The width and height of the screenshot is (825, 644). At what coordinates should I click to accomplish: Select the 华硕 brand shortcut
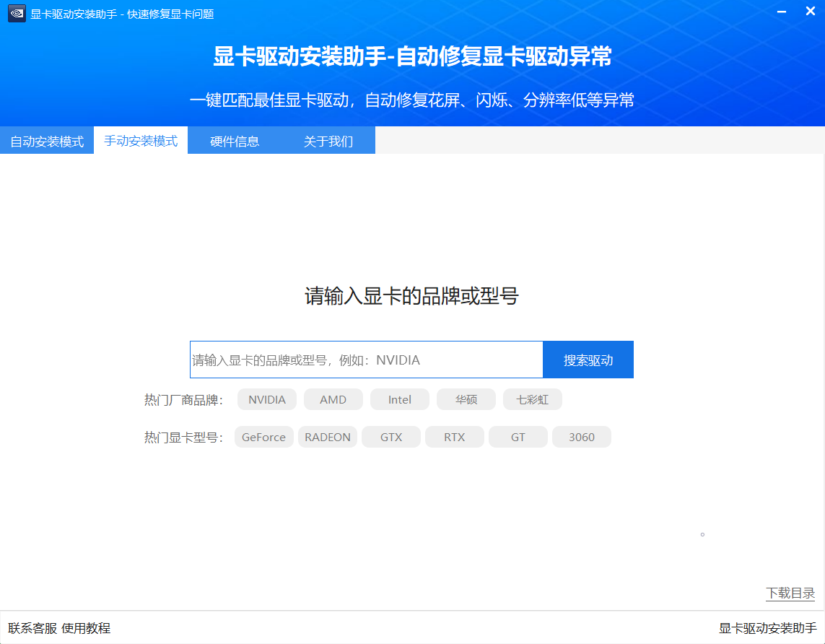coord(466,399)
